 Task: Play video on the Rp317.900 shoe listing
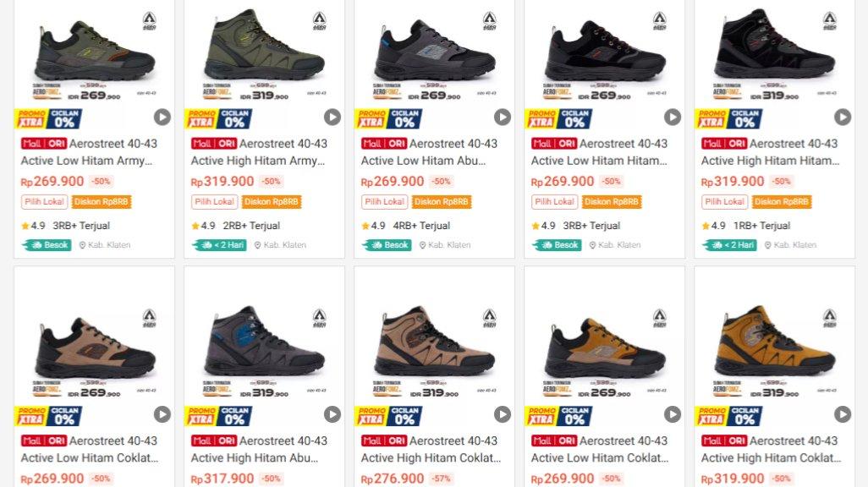click(x=332, y=414)
